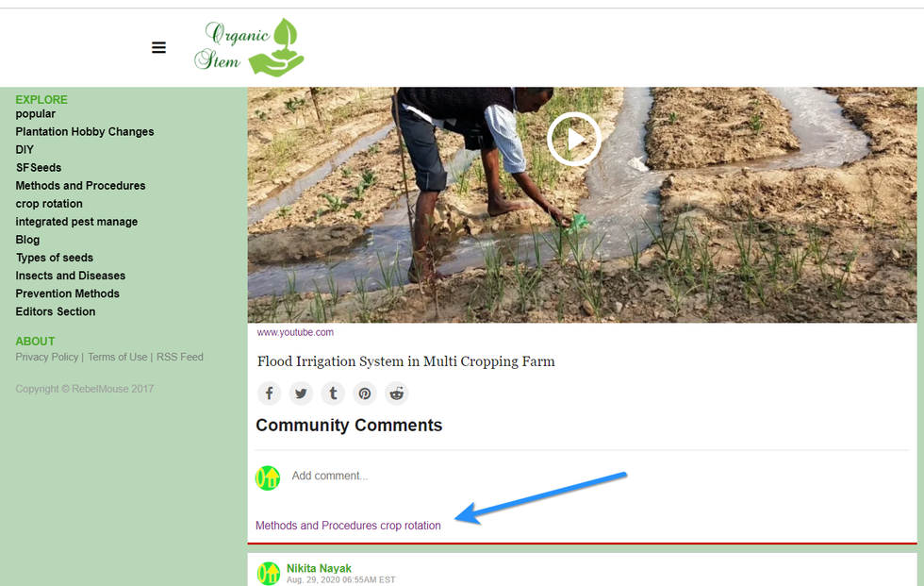924x586 pixels.
Task: Share the post on Pinterest
Action: (x=365, y=393)
